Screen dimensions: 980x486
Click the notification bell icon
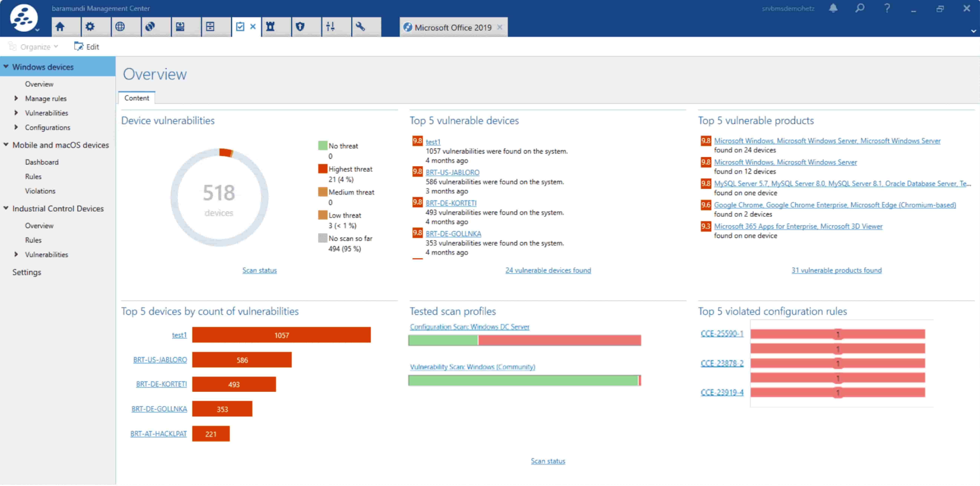pyautogui.click(x=833, y=8)
